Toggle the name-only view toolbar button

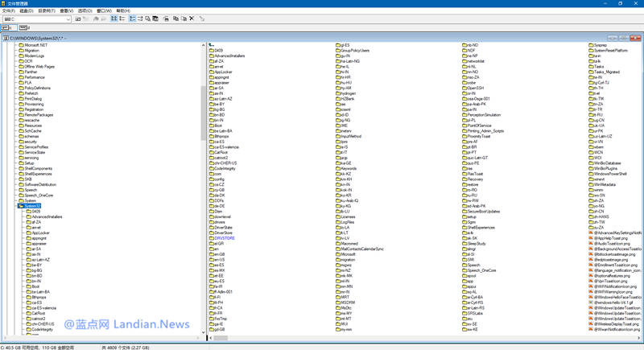click(114, 19)
